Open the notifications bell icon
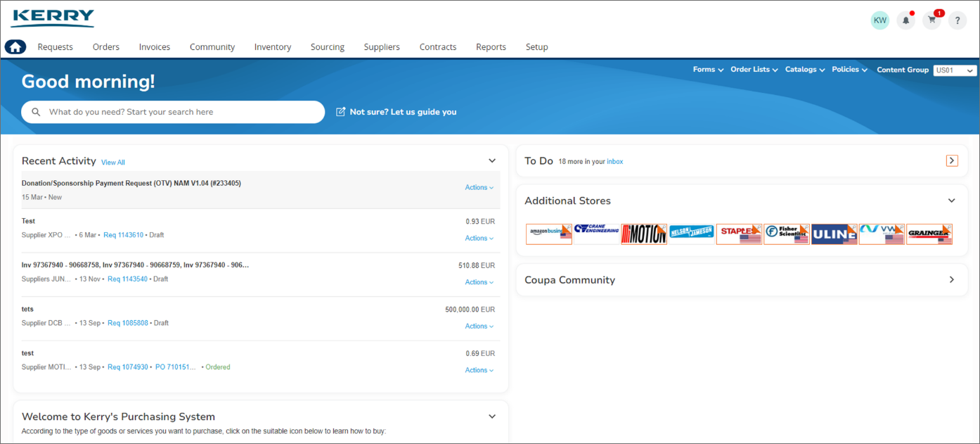The image size is (980, 444). [905, 20]
